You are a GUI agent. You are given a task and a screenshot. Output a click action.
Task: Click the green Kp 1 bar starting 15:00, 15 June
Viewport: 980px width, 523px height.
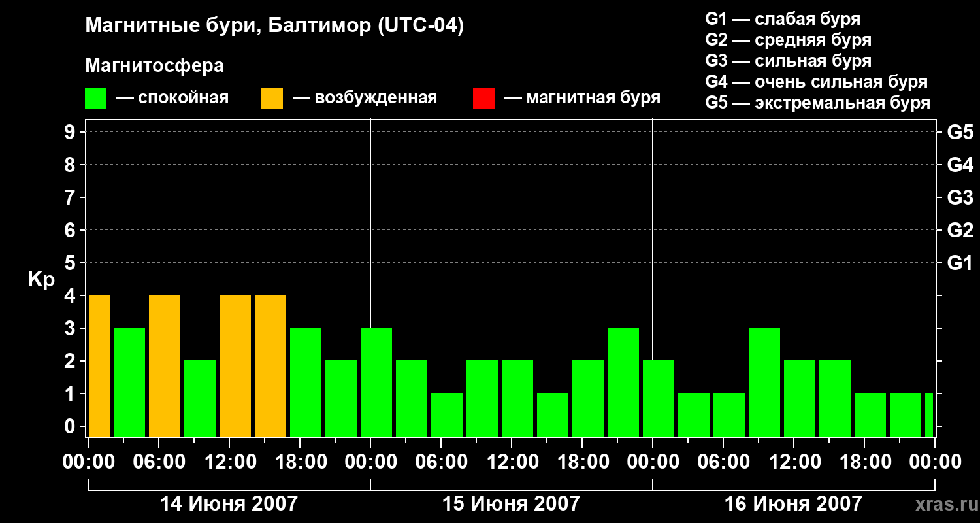(x=553, y=414)
